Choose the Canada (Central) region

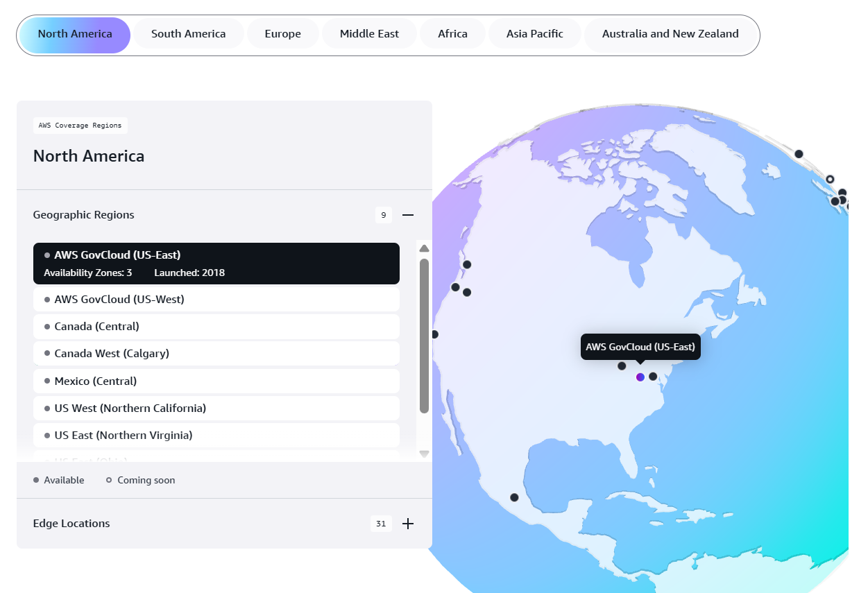pyautogui.click(x=216, y=327)
